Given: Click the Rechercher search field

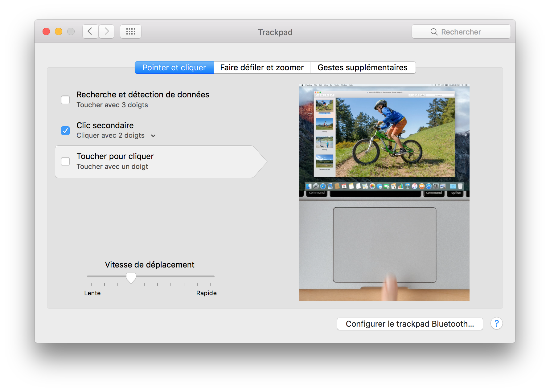Looking at the screenshot, I should point(461,32).
